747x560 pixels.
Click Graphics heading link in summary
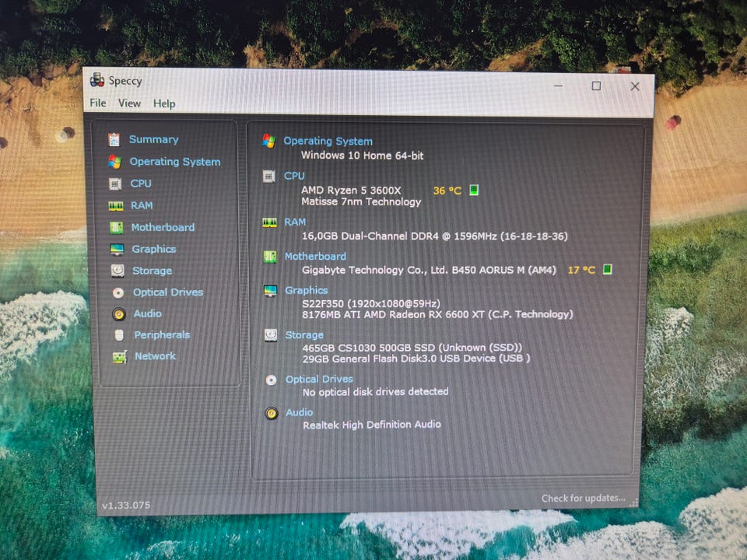307,290
